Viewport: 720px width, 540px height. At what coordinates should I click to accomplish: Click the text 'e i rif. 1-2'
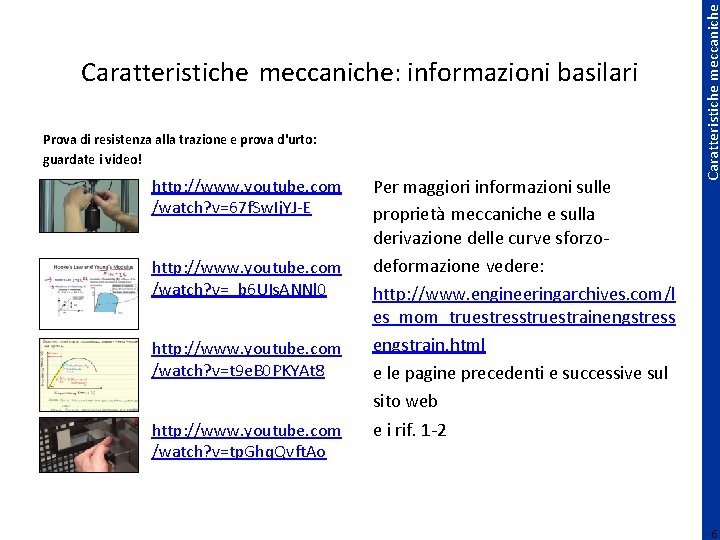(x=410, y=430)
